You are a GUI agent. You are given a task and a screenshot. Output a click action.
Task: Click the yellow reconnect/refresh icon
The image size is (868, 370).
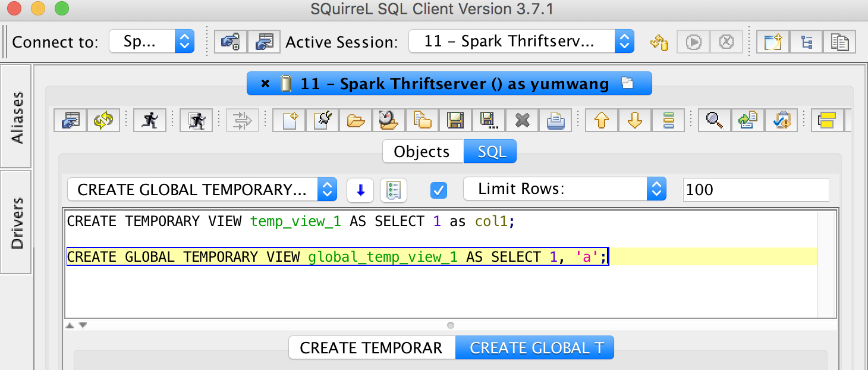(x=103, y=120)
